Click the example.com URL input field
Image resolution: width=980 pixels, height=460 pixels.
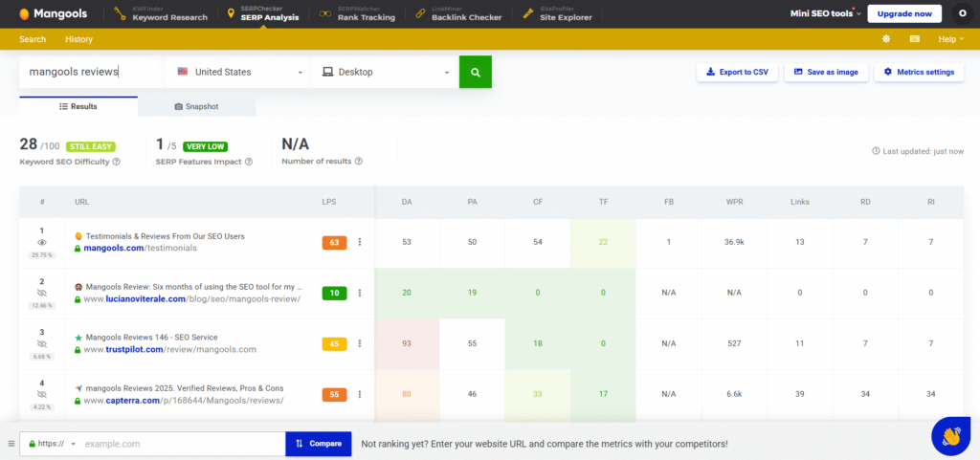coord(183,444)
